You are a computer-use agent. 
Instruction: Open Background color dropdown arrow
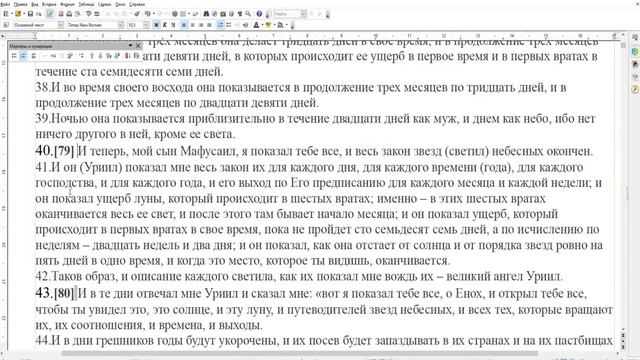click(x=287, y=25)
